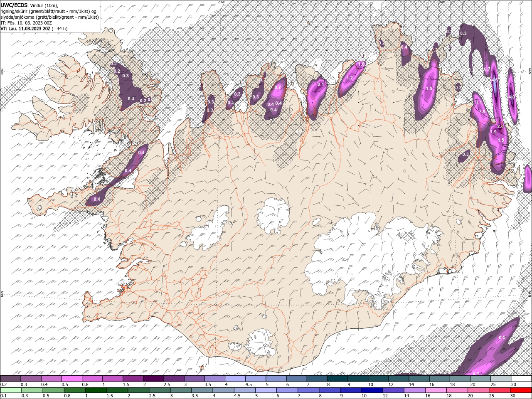Select the bottom legend row swatch labeled 16
This screenshot has height=399, width=532.
[436, 390]
